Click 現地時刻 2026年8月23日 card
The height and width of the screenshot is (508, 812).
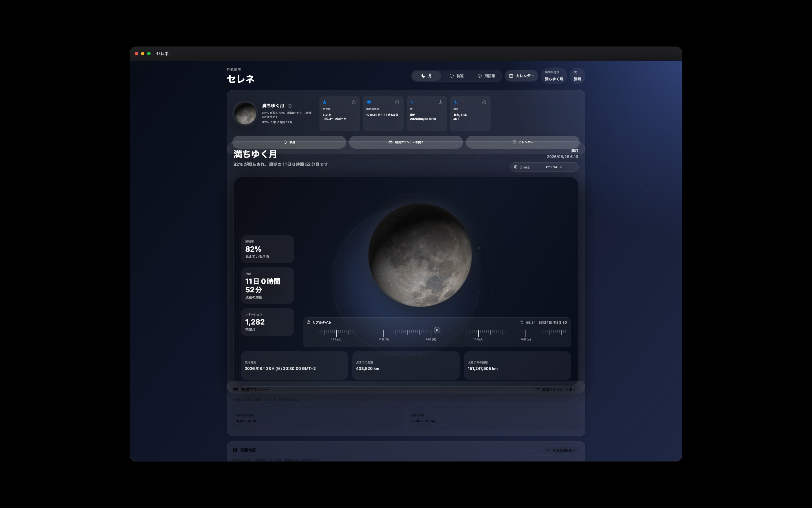[294, 365]
